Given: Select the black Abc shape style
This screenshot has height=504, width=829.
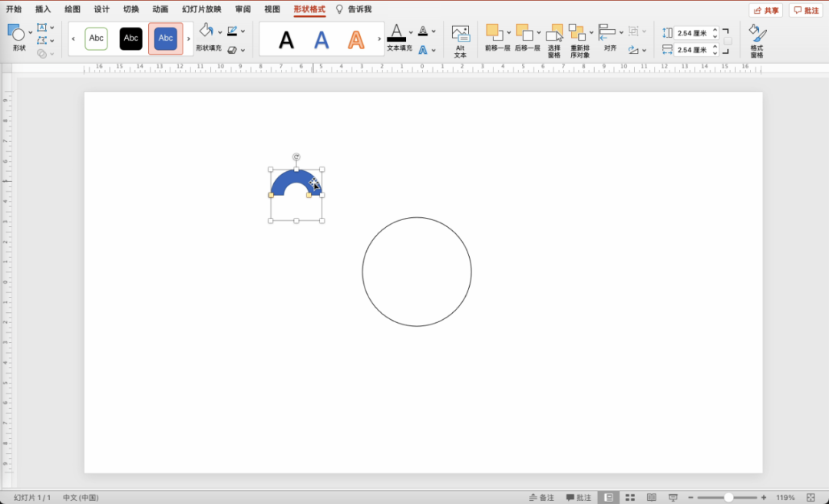Looking at the screenshot, I should click(131, 38).
